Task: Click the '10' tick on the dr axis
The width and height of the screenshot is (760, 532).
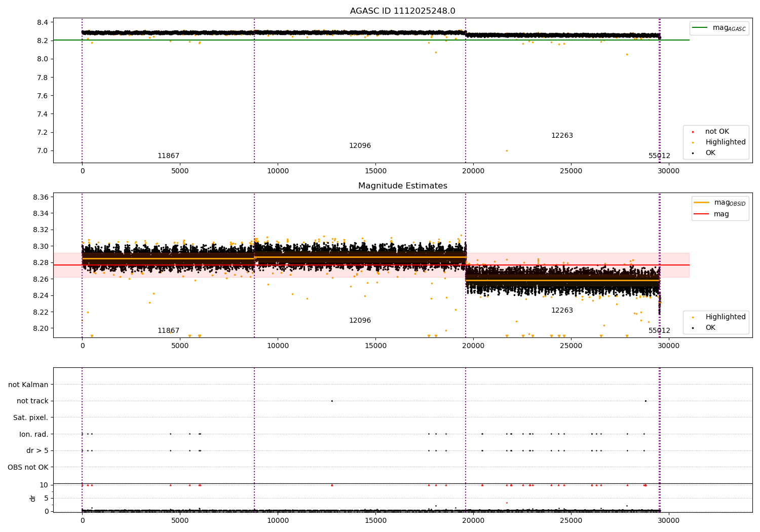Action: coord(44,485)
